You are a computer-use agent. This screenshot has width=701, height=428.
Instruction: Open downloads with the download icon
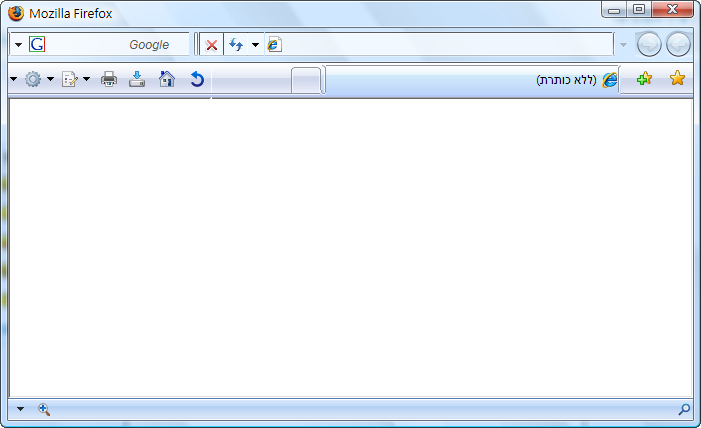[137, 79]
